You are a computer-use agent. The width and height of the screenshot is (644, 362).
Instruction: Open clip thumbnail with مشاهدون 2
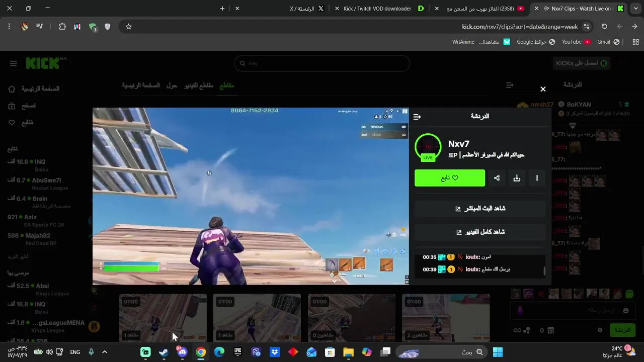[446, 318]
